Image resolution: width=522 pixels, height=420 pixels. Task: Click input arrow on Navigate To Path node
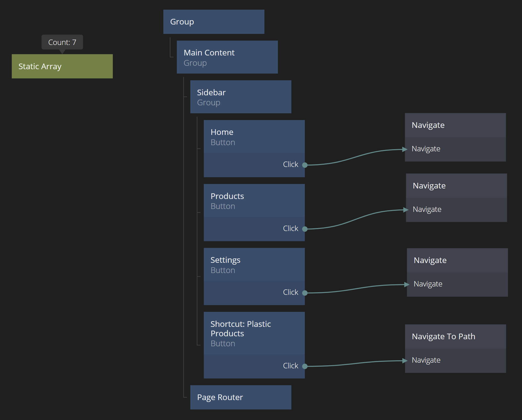point(405,360)
